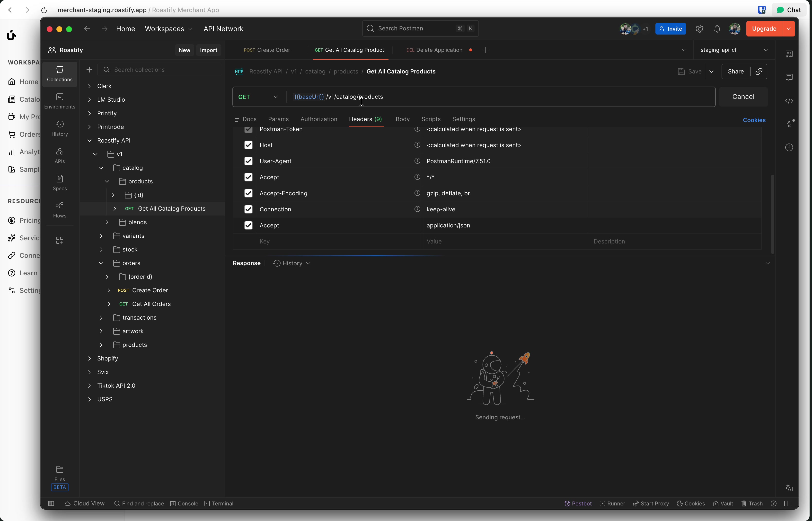Cancel the request being sent
Image resolution: width=812 pixels, height=521 pixels.
(x=743, y=97)
